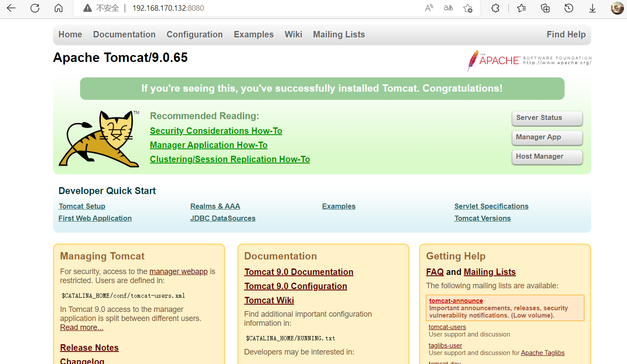This screenshot has width=627, height=364.
Task: Click Read more... link
Action: [x=82, y=327]
